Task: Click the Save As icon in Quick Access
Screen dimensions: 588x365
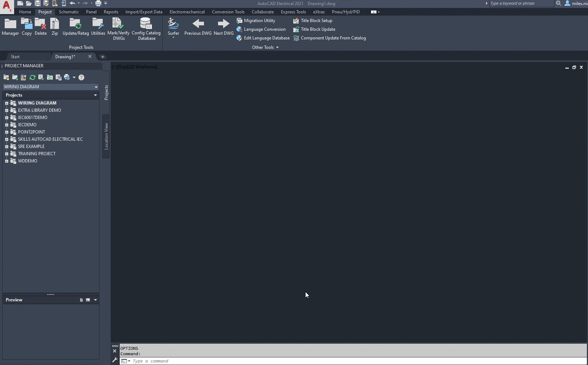Action: coord(46,3)
